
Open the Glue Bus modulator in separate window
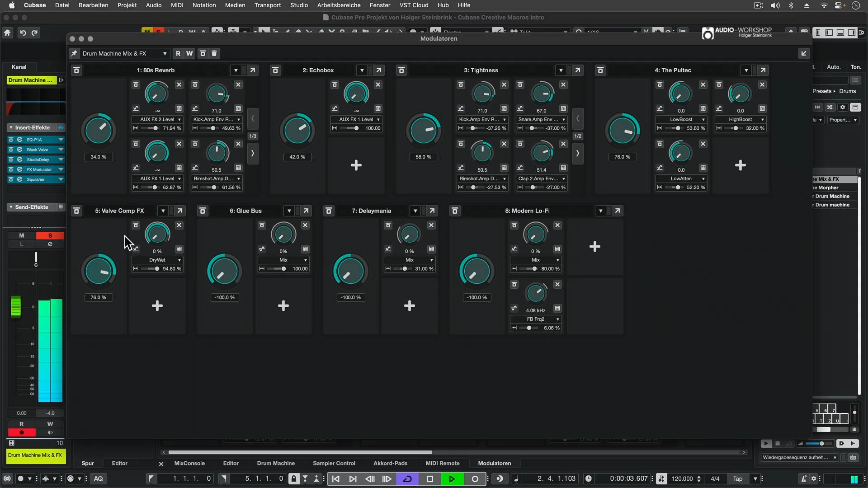[306, 211]
